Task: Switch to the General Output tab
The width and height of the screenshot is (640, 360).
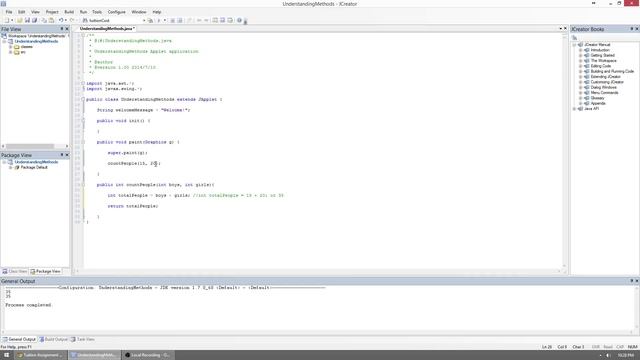Action: tap(19, 339)
